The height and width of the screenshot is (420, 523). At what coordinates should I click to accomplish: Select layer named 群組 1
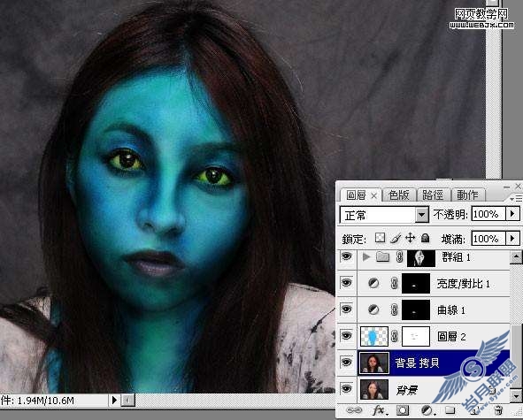pyautogui.click(x=456, y=257)
